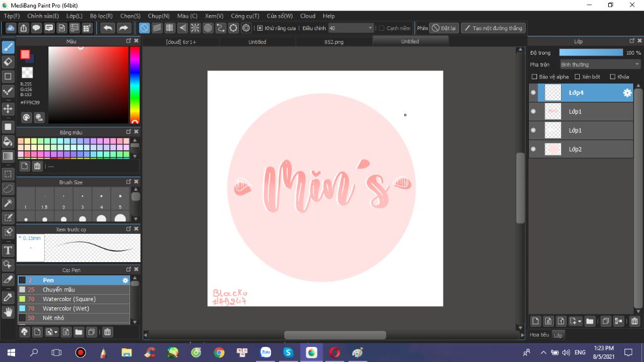Activate the Hand pan tool
The height and width of the screenshot is (362, 644).
click(8, 312)
